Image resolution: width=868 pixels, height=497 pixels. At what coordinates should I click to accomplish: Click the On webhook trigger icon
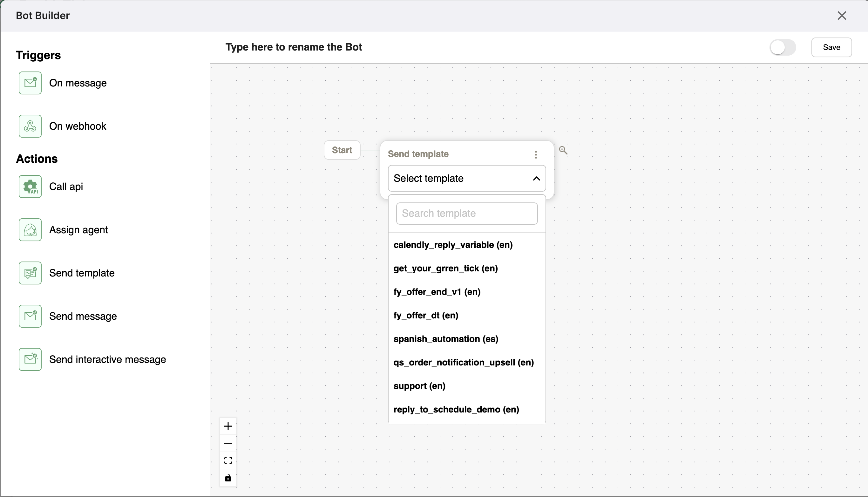pyautogui.click(x=30, y=125)
